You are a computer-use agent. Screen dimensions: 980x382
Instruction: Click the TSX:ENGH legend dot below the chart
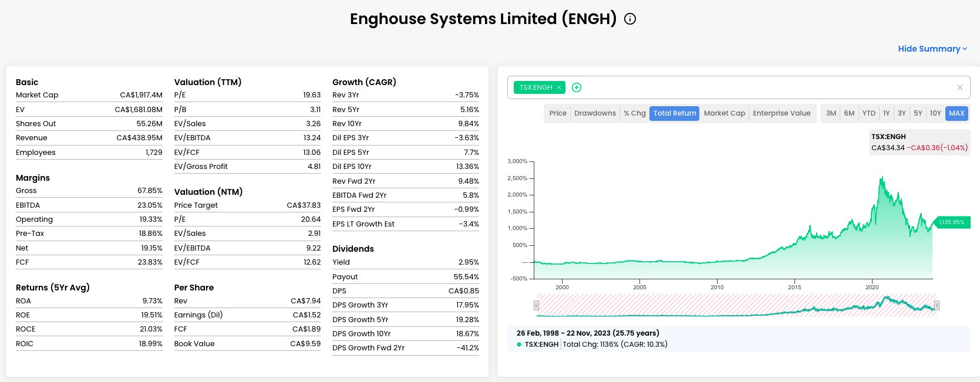tap(519, 344)
